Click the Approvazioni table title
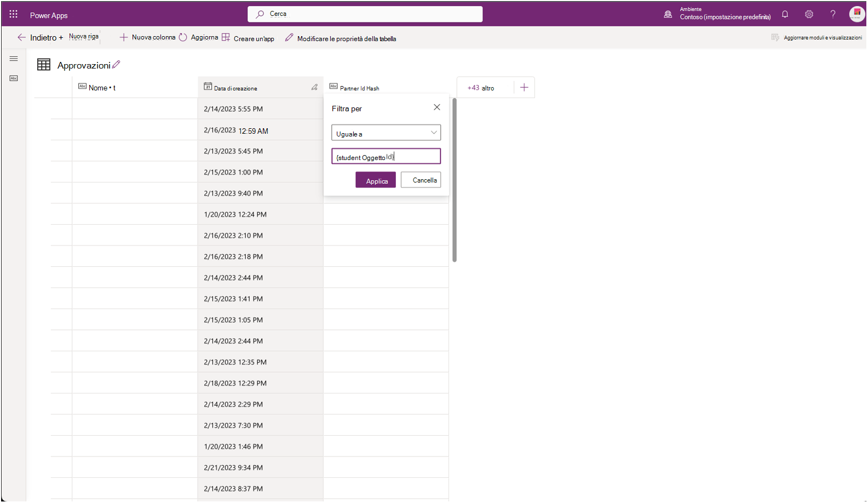This screenshot has width=868, height=502. click(84, 65)
